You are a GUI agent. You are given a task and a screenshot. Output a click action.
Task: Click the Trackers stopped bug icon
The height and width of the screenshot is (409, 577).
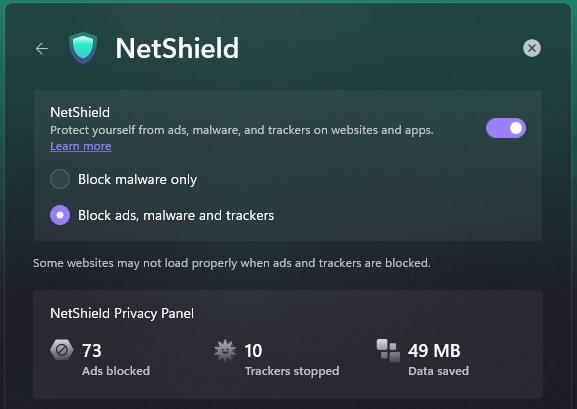[x=225, y=350]
